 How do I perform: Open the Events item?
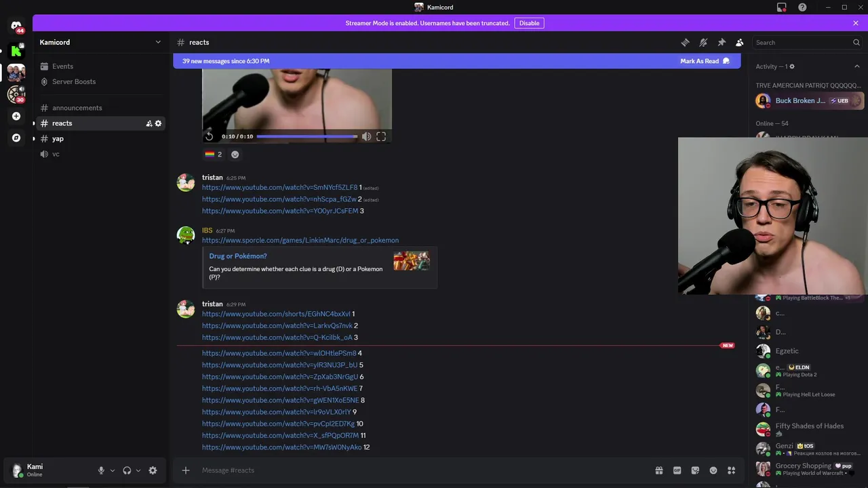(101, 66)
